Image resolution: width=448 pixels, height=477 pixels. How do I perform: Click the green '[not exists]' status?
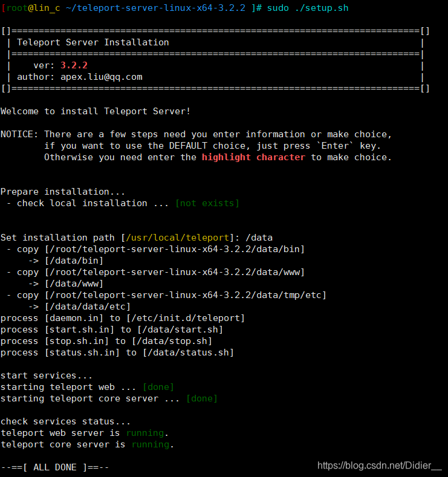(x=207, y=203)
